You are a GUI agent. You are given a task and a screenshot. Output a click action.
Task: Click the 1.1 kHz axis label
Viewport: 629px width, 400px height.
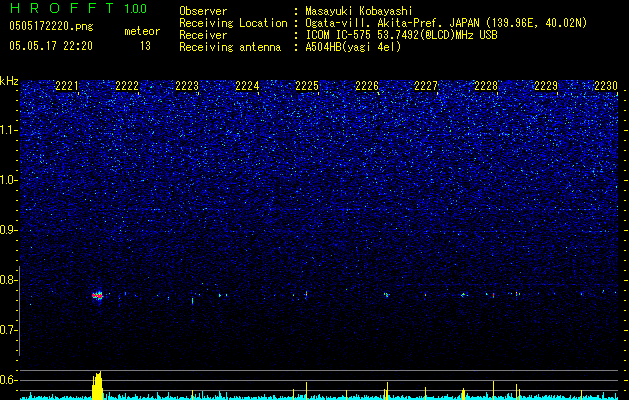[x=9, y=130]
